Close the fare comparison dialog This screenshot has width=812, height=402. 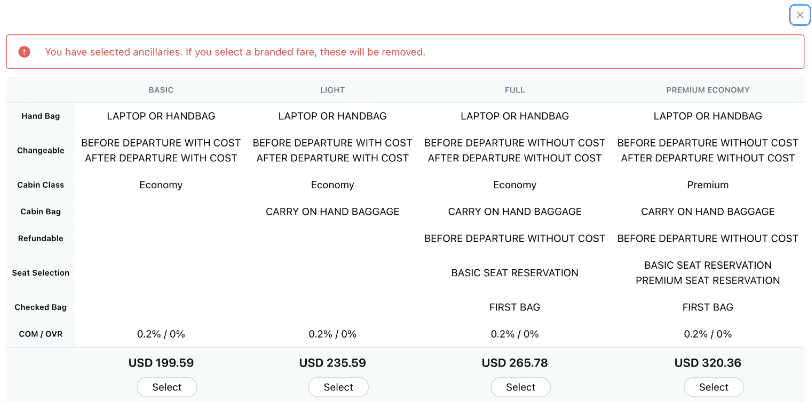tap(798, 15)
